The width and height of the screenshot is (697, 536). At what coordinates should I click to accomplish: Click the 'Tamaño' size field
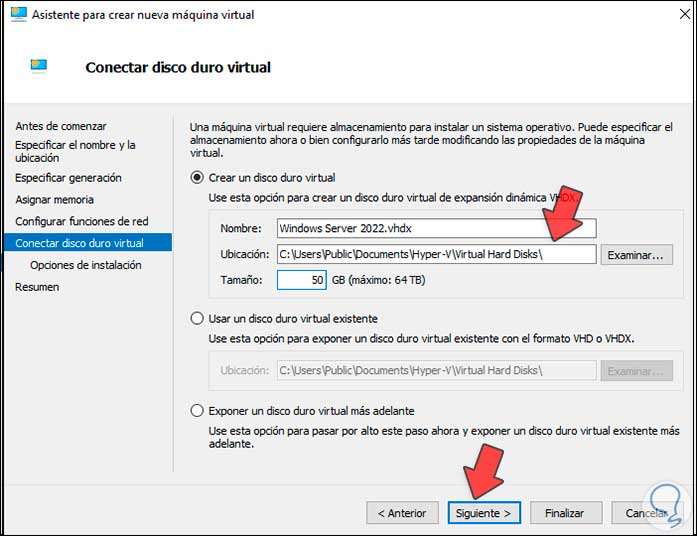[302, 280]
